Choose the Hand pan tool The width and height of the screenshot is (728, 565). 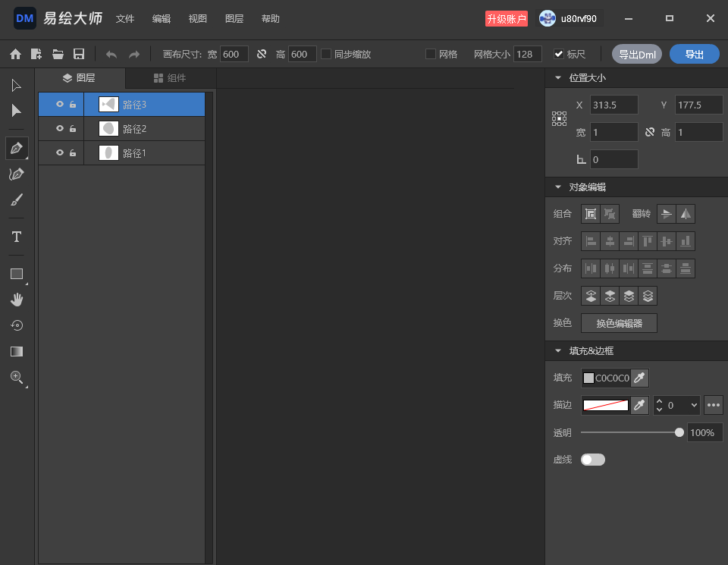click(17, 300)
